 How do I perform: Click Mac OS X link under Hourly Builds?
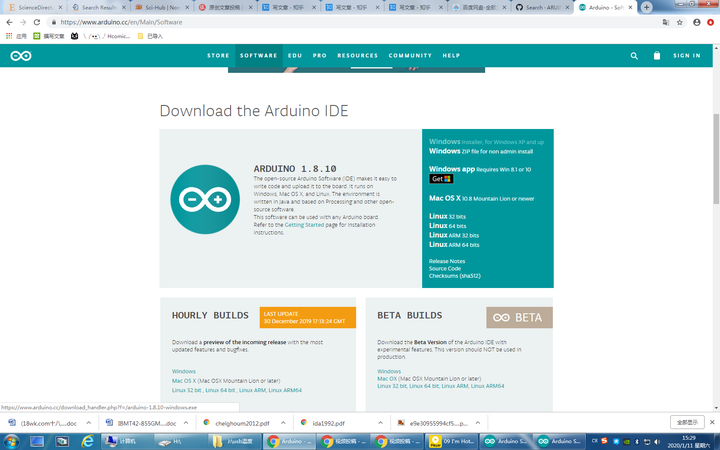[184, 381]
